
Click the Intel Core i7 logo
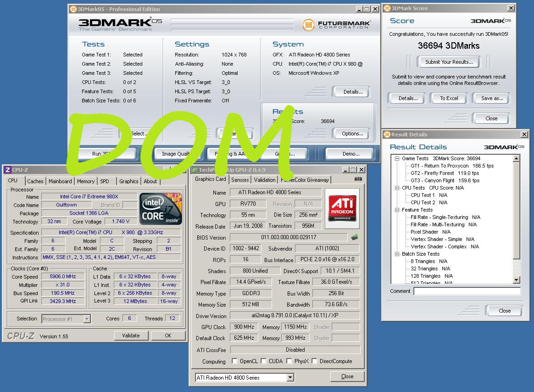click(161, 209)
